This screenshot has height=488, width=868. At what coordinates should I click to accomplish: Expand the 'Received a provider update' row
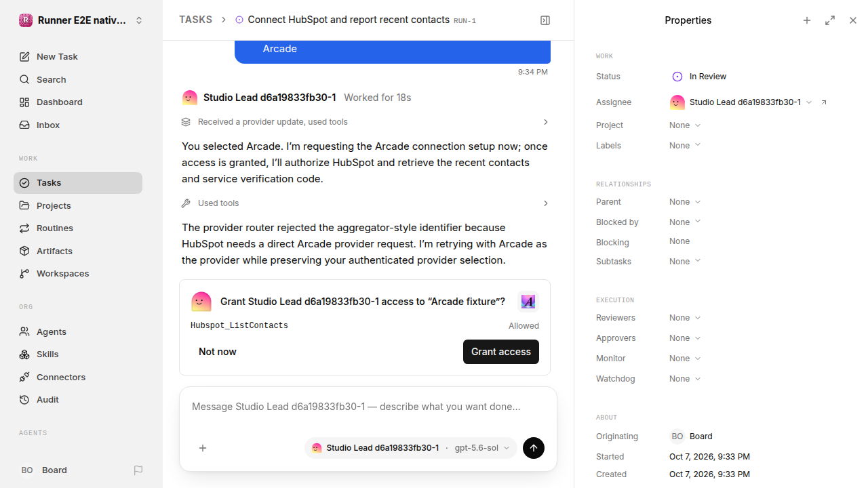click(x=365, y=122)
